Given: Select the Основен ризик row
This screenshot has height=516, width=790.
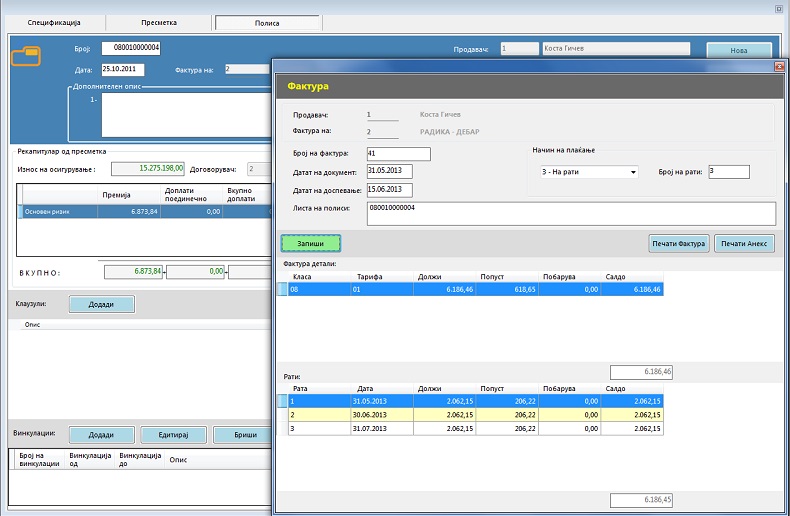Looking at the screenshot, I should coord(145,212).
